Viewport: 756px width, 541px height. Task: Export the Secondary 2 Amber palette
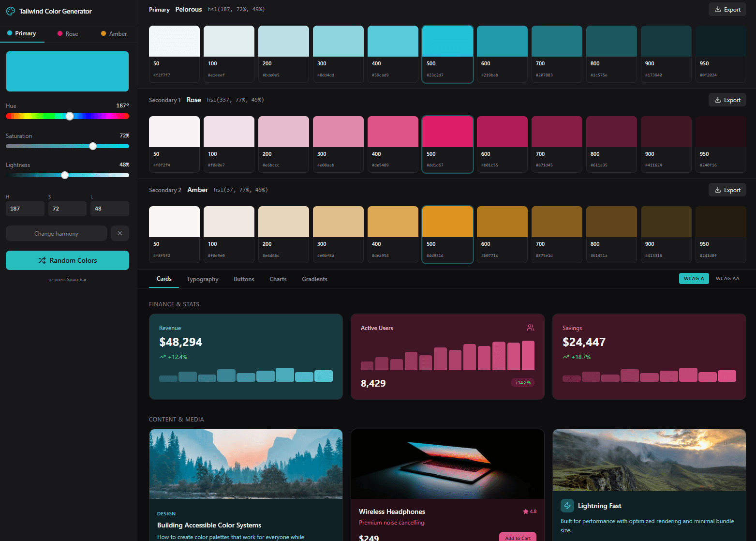coord(727,190)
